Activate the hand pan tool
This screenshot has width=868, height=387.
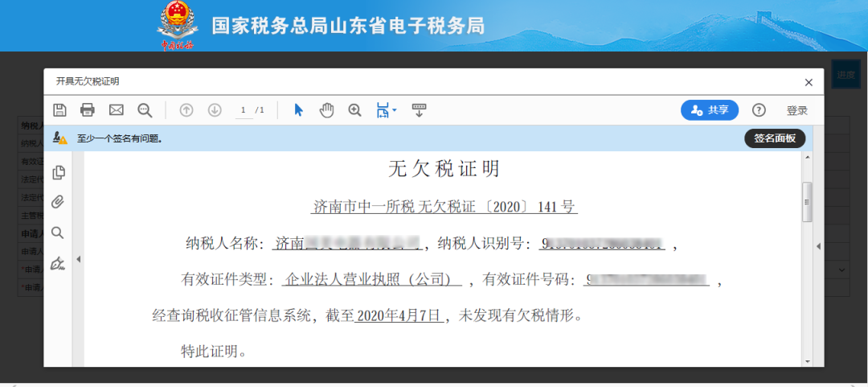326,109
